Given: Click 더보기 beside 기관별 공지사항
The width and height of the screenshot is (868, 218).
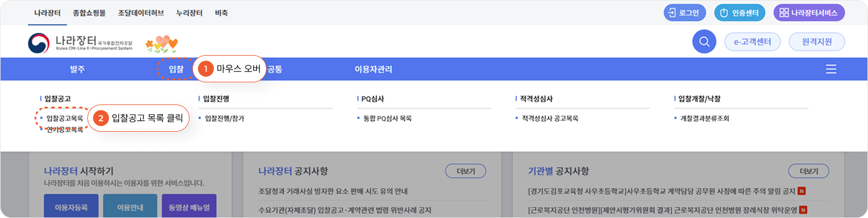Looking at the screenshot, I should coord(808,171).
